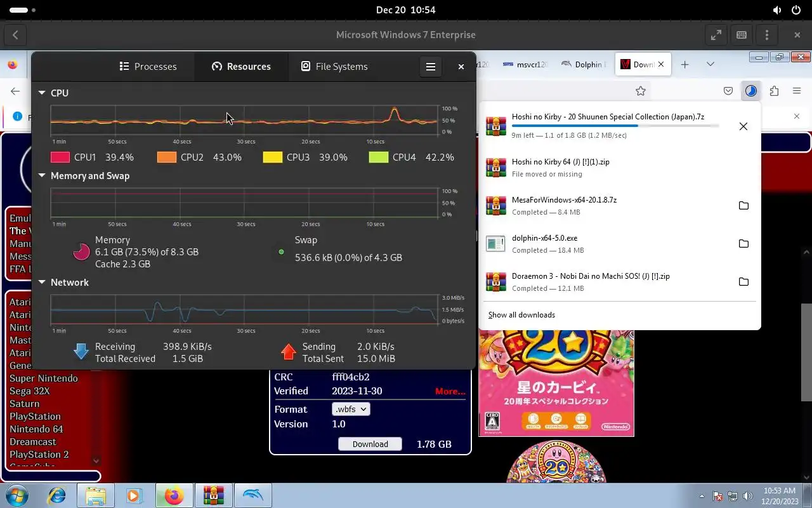Click the red More... link
The height and width of the screenshot is (508, 812).
click(x=450, y=391)
